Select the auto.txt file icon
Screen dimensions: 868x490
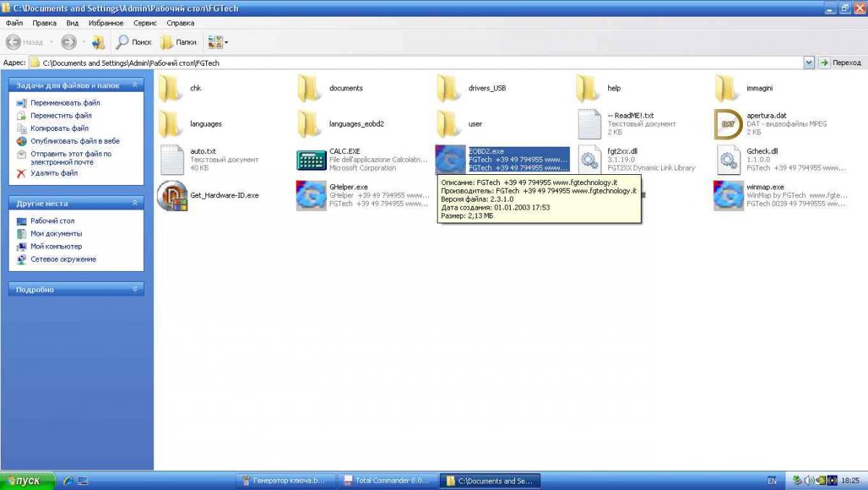pos(171,160)
